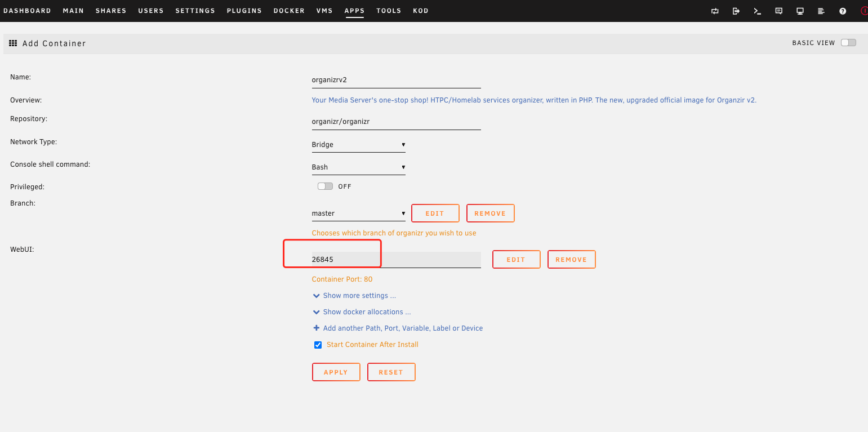Image resolution: width=868 pixels, height=432 pixels.
Task: Click the WebUI port input field
Action: (x=395, y=260)
